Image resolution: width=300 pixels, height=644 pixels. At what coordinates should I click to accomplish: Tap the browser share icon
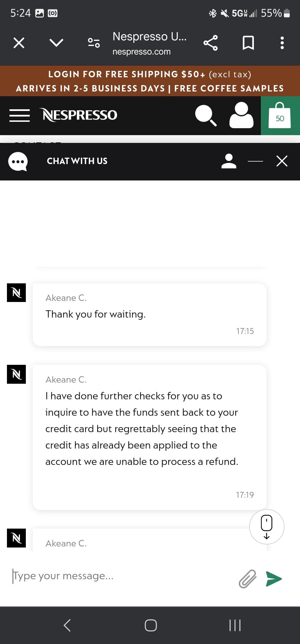tap(211, 43)
